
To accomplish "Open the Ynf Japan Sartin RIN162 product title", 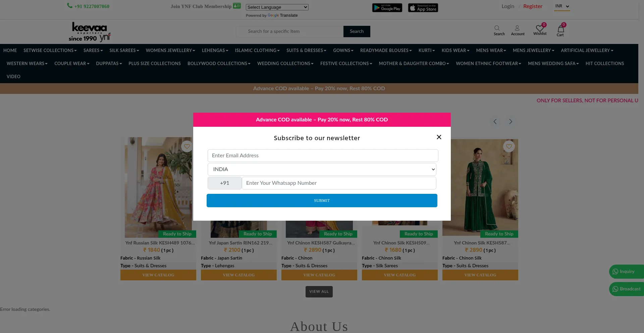I will point(240,243).
